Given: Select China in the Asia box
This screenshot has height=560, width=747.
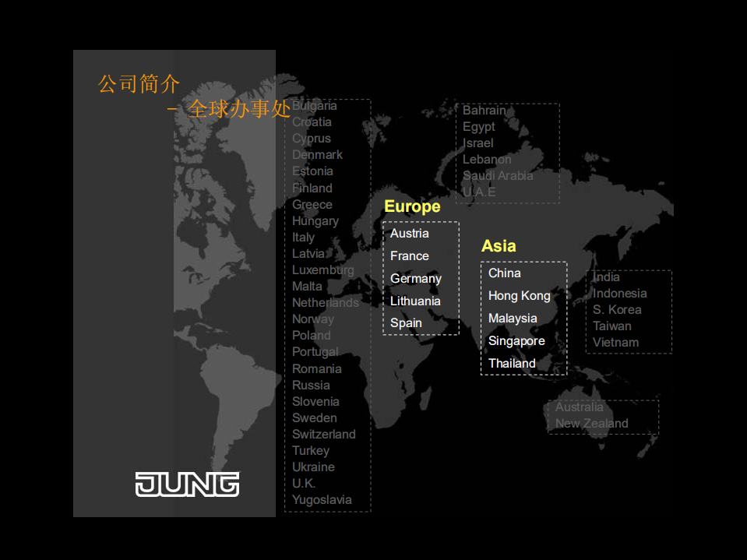Looking at the screenshot, I should (504, 273).
